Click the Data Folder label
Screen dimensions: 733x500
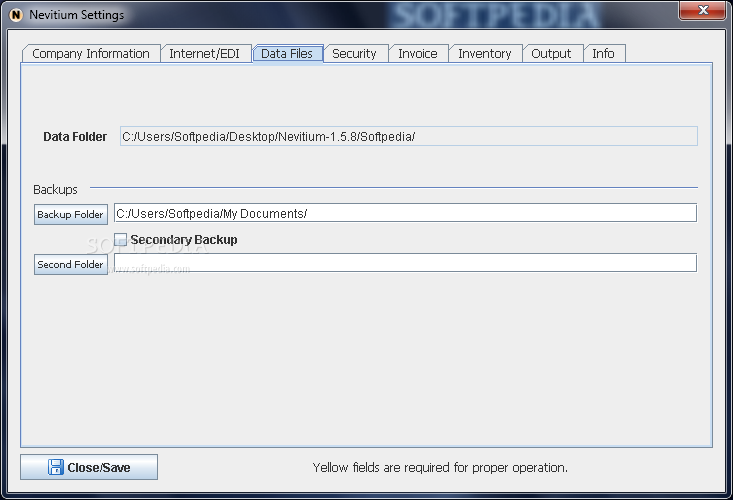point(75,137)
